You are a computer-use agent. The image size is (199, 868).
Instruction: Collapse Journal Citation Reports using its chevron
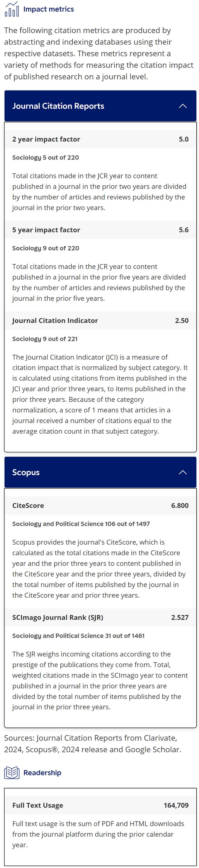182,106
